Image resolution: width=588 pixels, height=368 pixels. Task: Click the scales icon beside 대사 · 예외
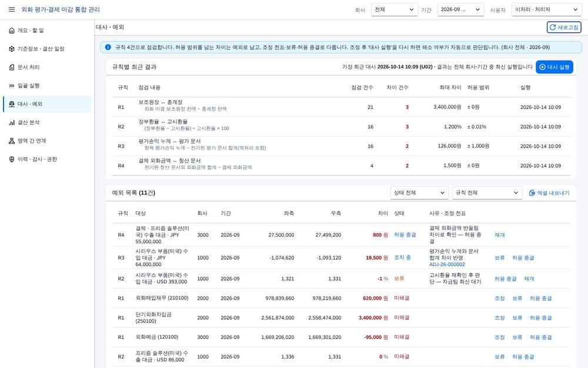pyautogui.click(x=12, y=104)
